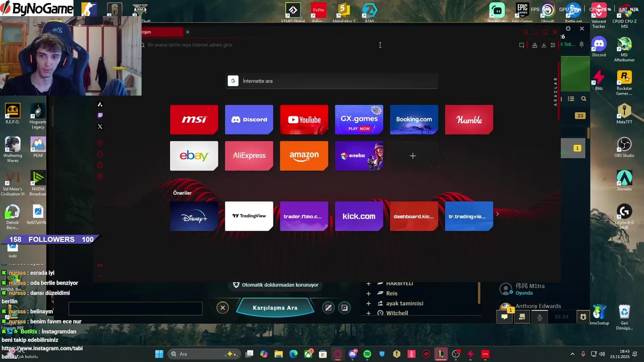
Task: Open League client settings gear
Action: click(568, 29)
